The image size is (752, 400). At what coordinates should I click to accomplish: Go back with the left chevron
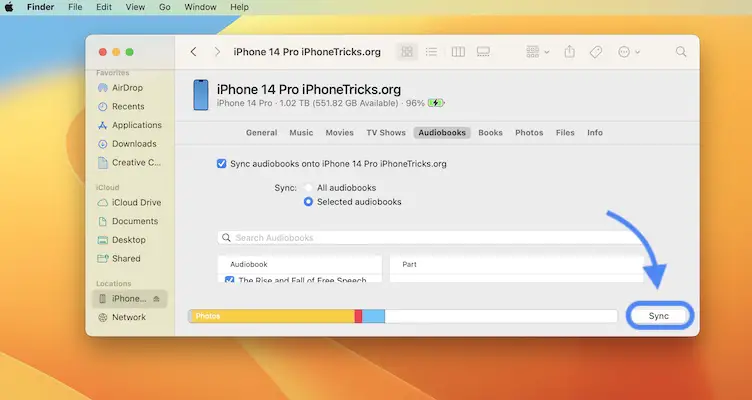tap(193, 51)
